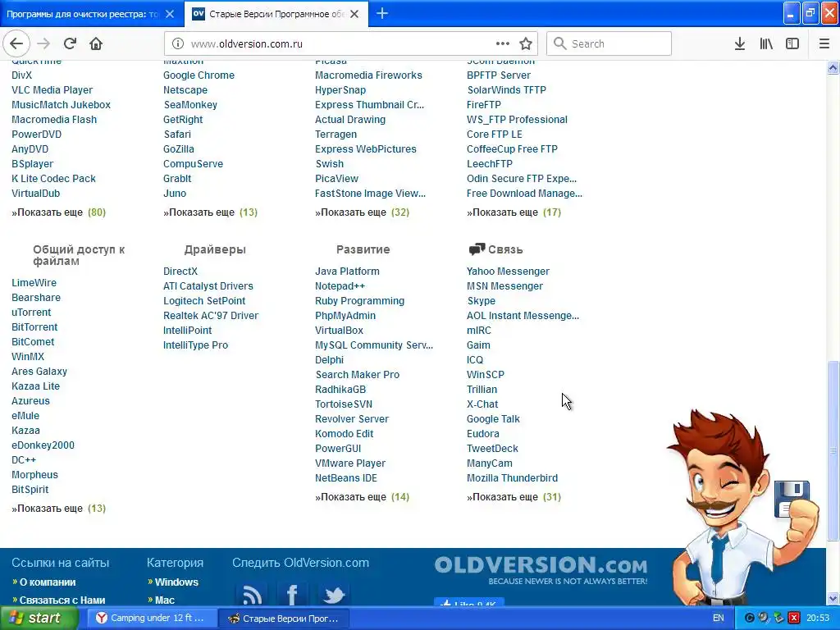This screenshot has width=840, height=630.
Task: Open the Google Chrome link
Action: (199, 75)
